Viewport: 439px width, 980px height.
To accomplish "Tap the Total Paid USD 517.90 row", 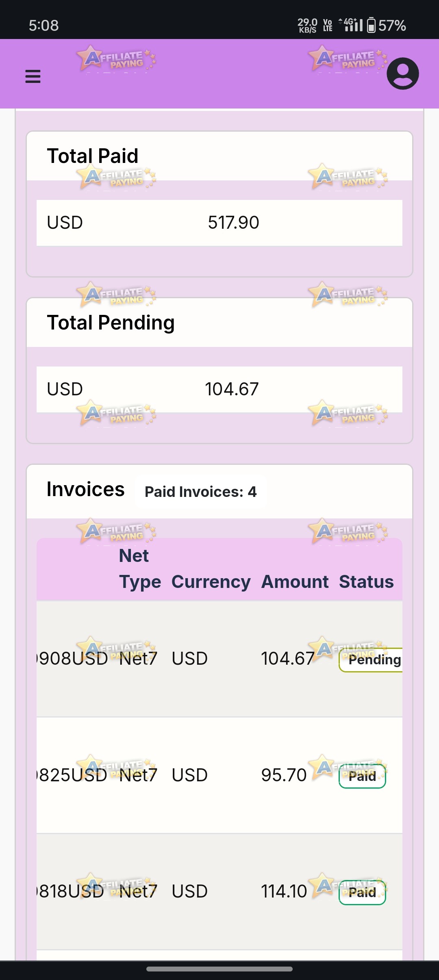I will coord(219,223).
